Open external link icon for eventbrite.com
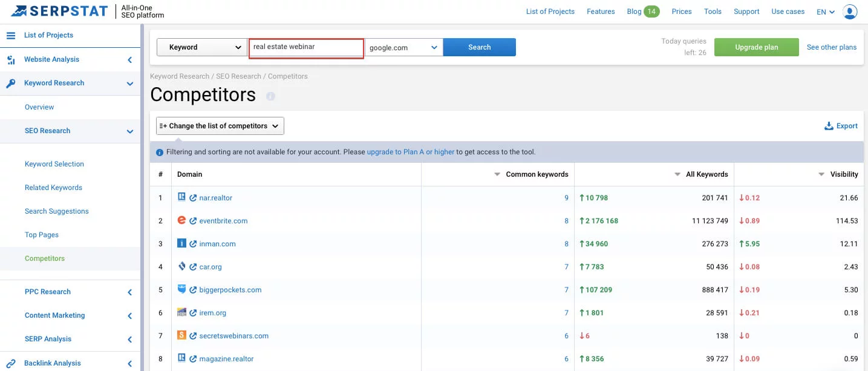This screenshot has height=371, width=868. [193, 221]
